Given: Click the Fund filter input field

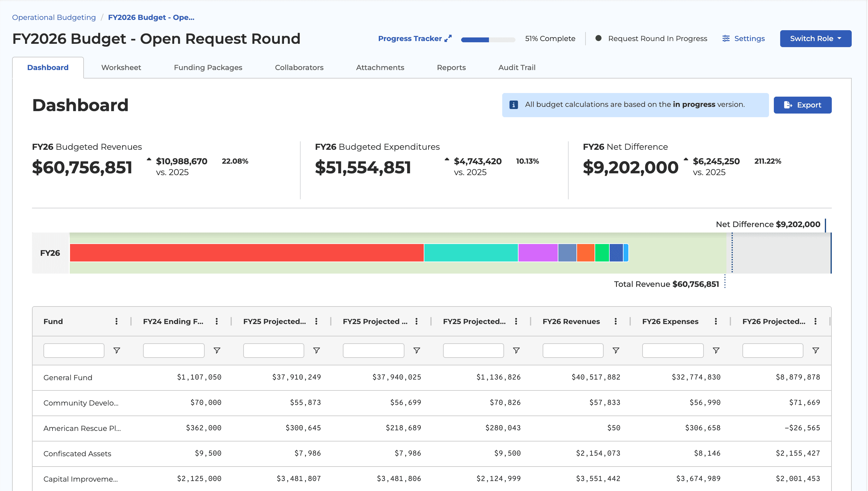Looking at the screenshot, I should [x=73, y=350].
